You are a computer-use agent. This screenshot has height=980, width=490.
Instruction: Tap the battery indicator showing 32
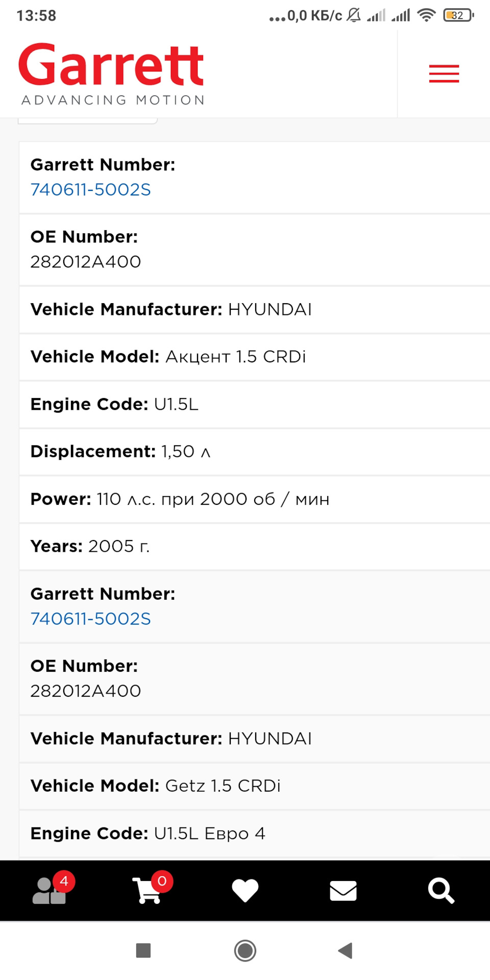point(457,14)
